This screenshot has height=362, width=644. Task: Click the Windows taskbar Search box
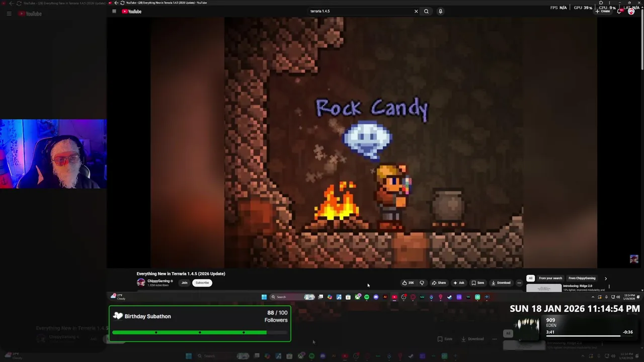tap(292, 297)
